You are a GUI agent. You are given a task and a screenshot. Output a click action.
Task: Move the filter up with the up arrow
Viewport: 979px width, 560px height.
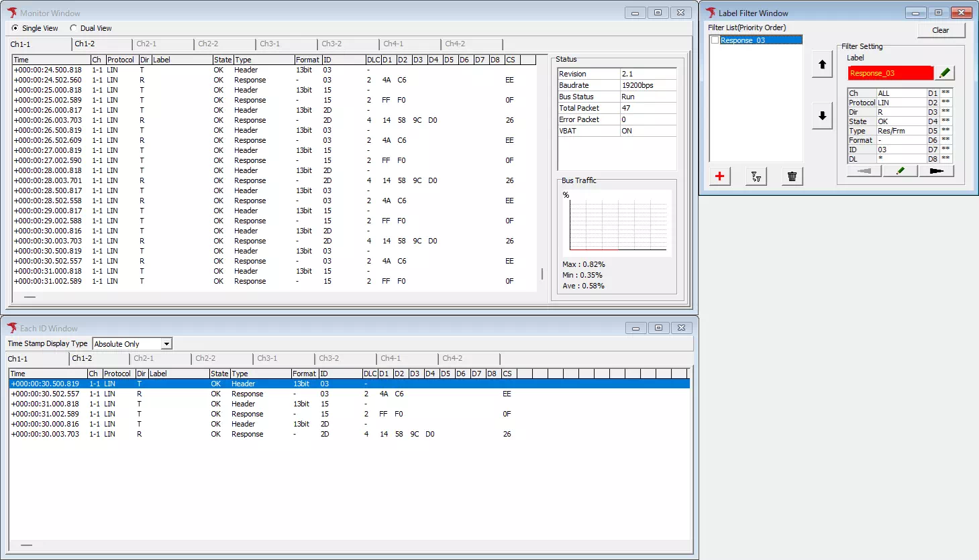click(822, 65)
